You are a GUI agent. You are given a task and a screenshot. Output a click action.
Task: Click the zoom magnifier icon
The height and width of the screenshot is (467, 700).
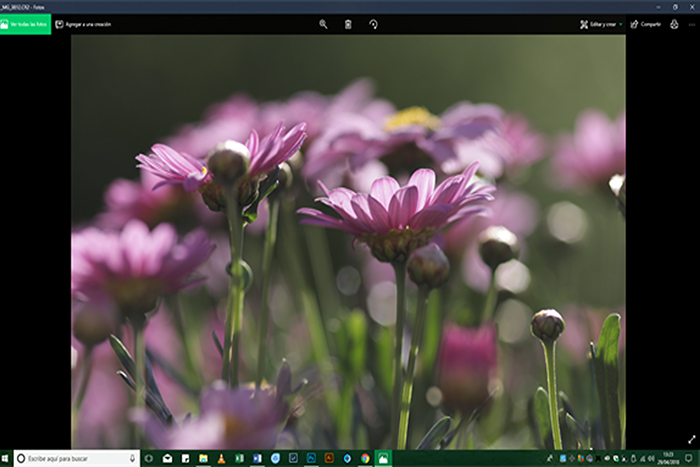click(x=323, y=24)
